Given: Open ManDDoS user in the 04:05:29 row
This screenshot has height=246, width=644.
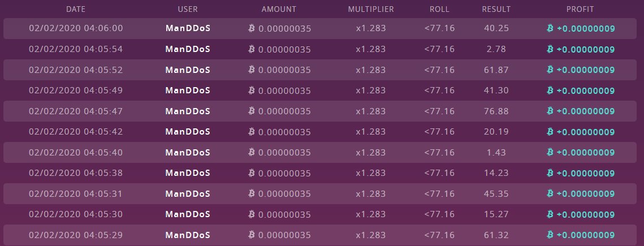Looking at the screenshot, I should coord(188,235).
